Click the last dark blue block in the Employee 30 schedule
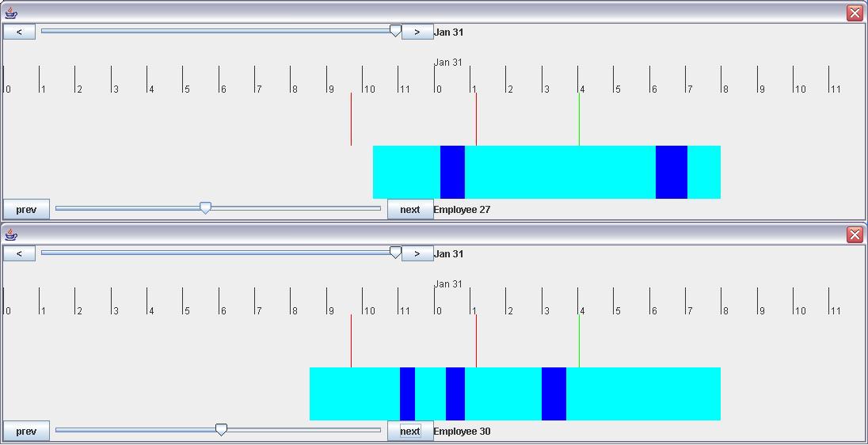 point(554,394)
